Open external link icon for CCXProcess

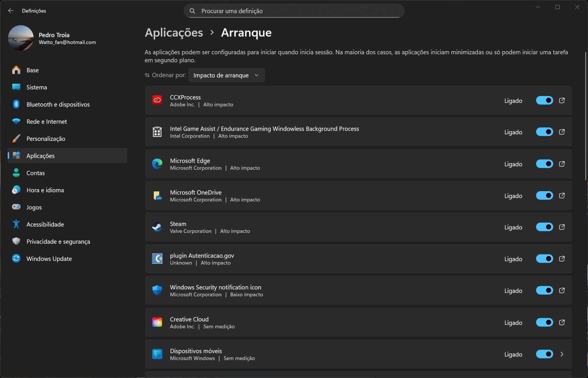[x=562, y=101]
